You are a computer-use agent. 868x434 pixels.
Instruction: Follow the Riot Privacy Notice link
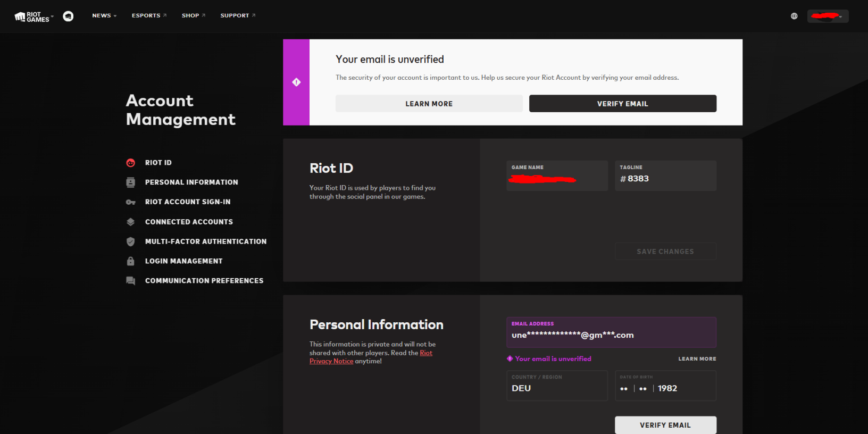pos(331,361)
